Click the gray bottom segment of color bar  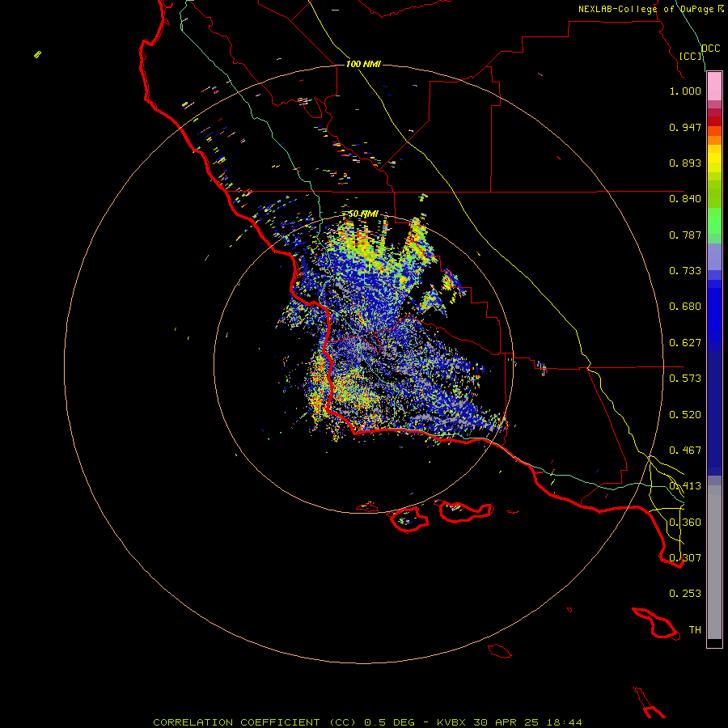click(714, 562)
